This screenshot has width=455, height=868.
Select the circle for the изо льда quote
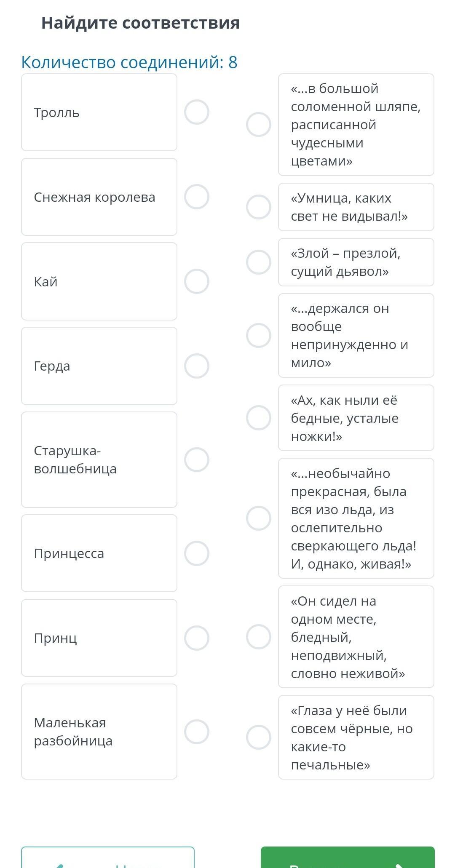(259, 518)
